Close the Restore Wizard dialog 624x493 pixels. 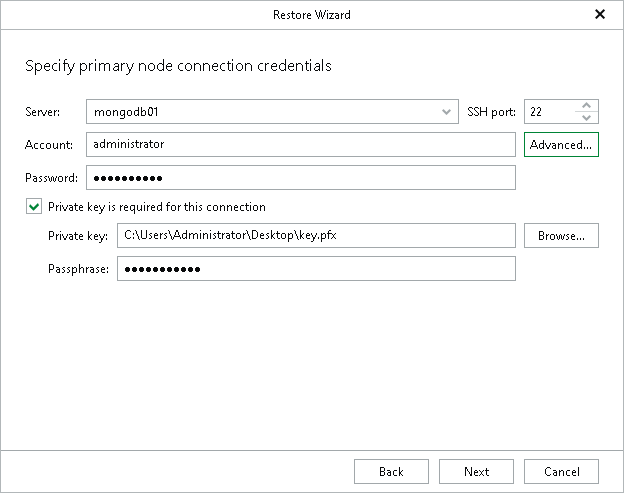(x=600, y=14)
